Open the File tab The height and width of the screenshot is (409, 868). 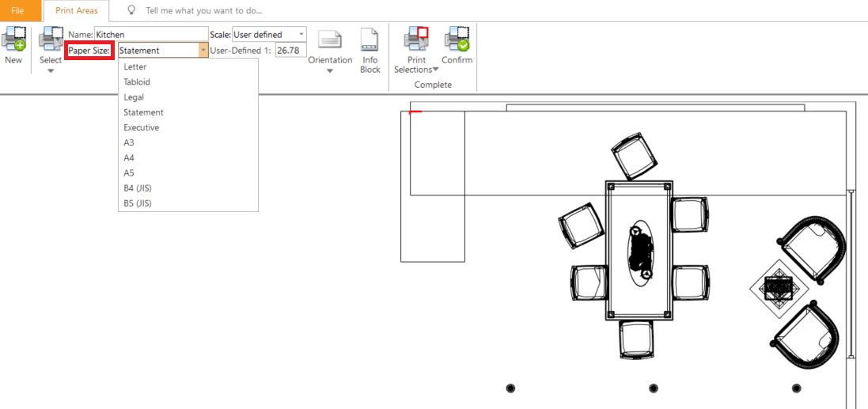[17, 10]
